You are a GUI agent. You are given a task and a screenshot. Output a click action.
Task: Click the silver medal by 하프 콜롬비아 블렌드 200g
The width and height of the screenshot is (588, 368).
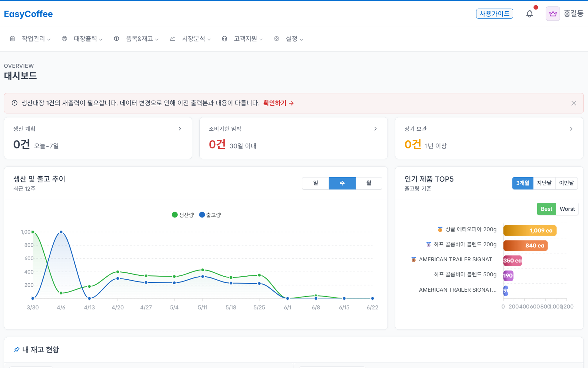point(428,244)
